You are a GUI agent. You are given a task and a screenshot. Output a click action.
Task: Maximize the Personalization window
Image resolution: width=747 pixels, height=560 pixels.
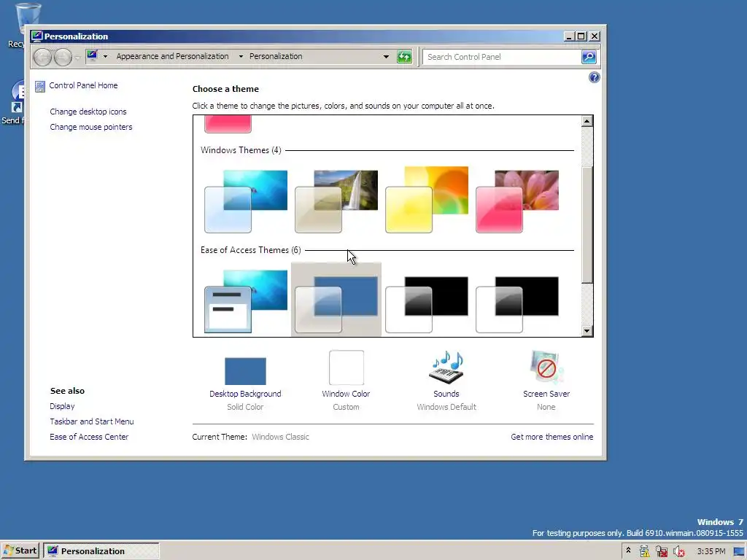(x=581, y=36)
